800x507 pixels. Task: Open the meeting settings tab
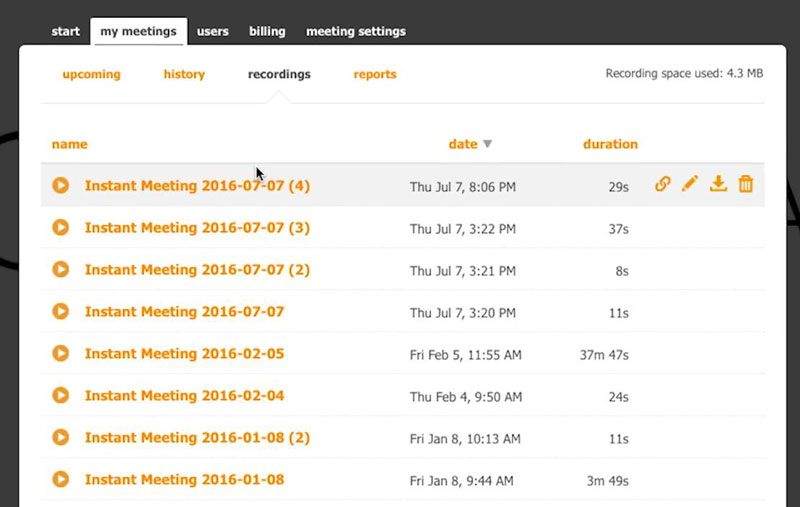pos(356,31)
